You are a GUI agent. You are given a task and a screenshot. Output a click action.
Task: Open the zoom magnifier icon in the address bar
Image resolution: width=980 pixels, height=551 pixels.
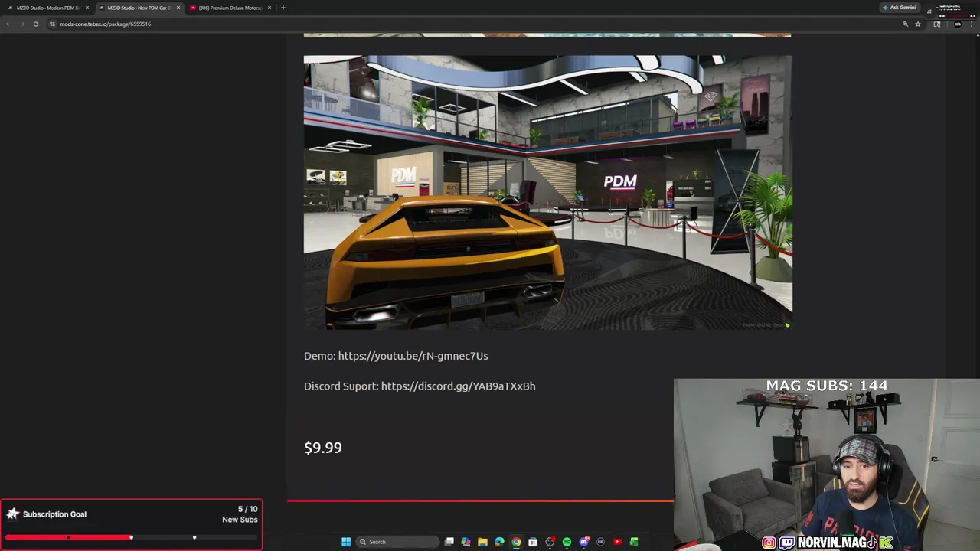[x=905, y=24]
